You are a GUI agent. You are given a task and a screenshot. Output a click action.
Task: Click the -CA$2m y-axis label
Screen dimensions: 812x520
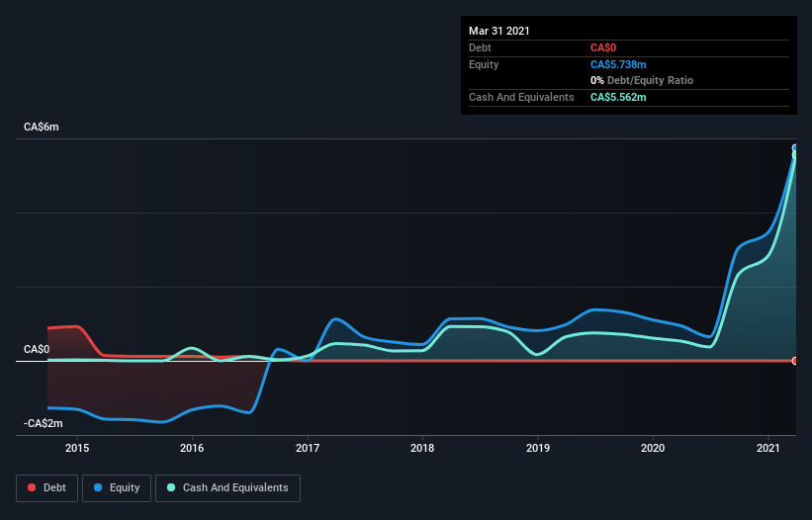(44, 423)
